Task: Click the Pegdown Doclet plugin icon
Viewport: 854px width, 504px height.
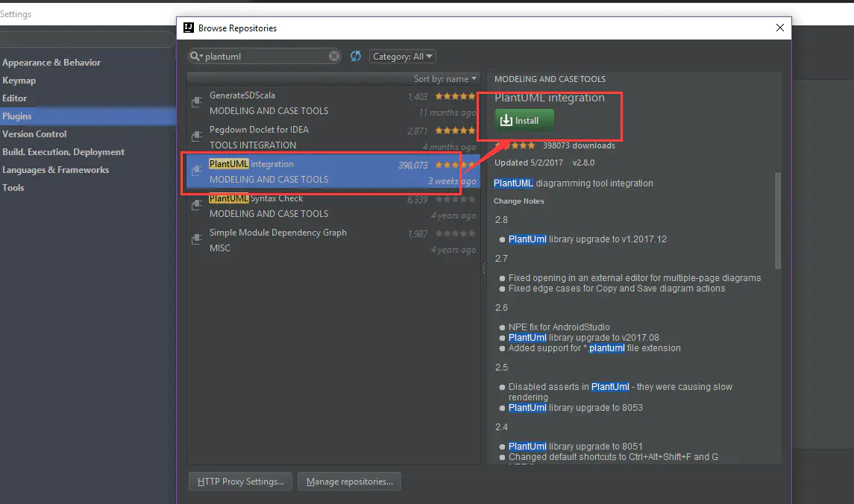Action: click(197, 136)
